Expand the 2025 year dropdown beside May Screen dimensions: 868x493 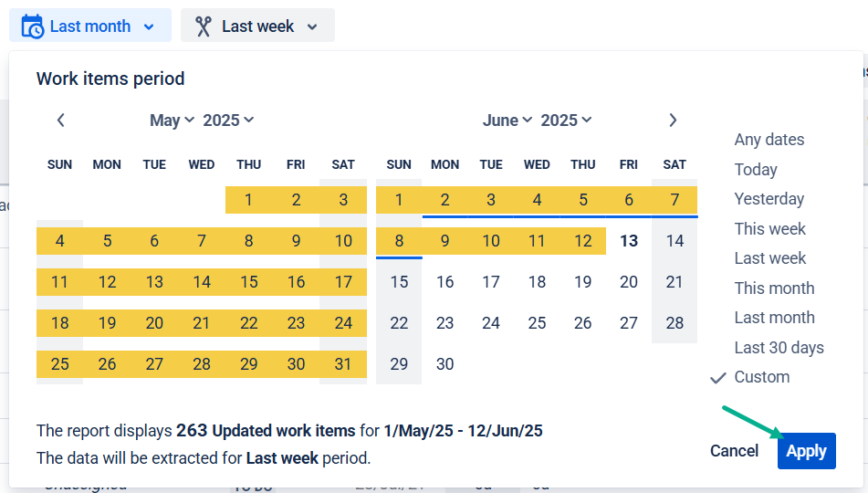tap(228, 121)
